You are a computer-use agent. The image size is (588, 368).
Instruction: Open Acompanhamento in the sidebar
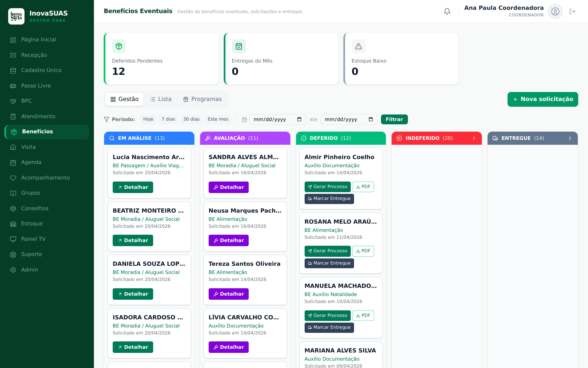coord(47,178)
